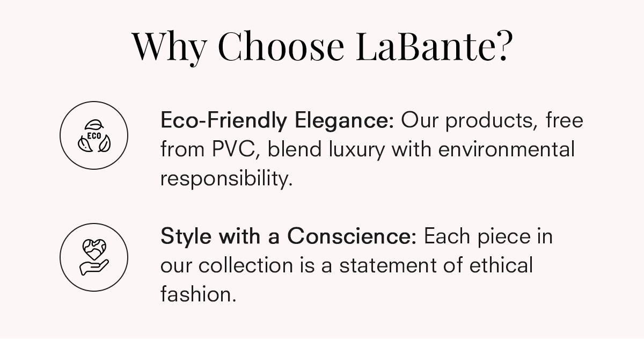Click the top leaf of the ECO icon

point(94,123)
